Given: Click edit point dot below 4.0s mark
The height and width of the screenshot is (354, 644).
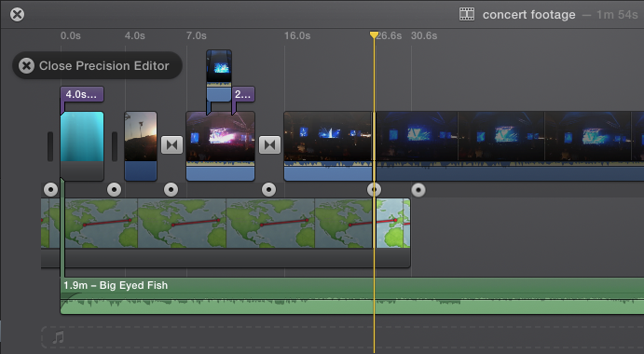Looking at the screenshot, I should (115, 190).
